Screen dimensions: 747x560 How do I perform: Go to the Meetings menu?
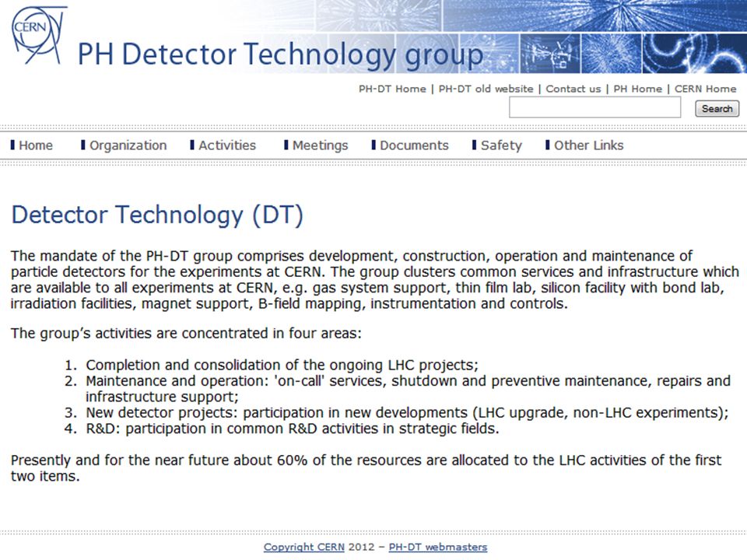click(x=316, y=145)
